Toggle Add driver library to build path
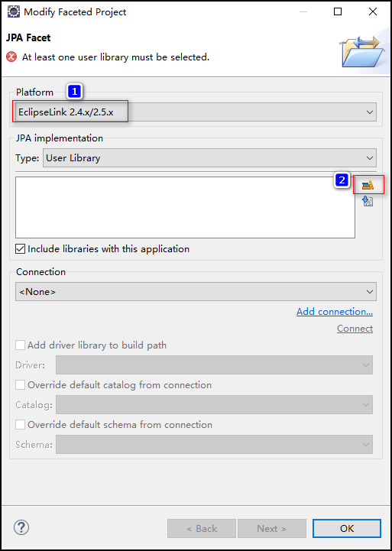This screenshot has height=551, width=392. pos(21,345)
